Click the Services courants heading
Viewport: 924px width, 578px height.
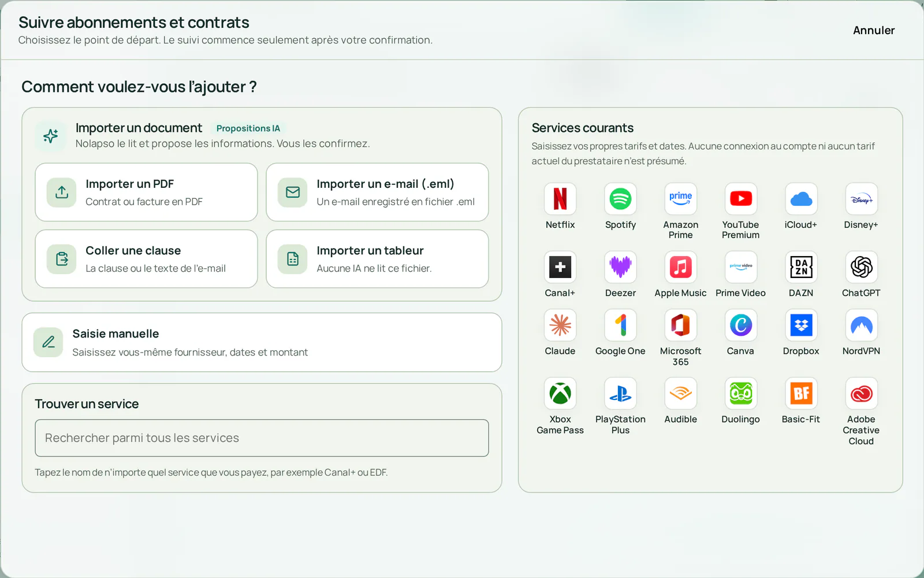[583, 128]
